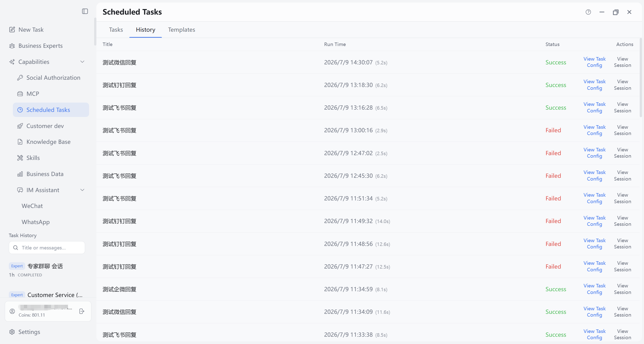Screen dimensions: 644x344
Task: Open the help question mark icon
Action: tap(588, 12)
